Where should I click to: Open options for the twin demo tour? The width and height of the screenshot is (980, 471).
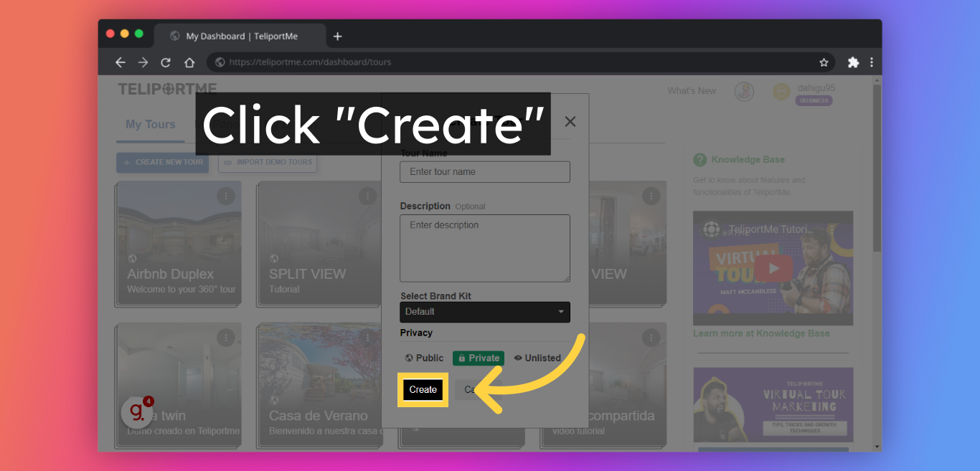click(226, 337)
